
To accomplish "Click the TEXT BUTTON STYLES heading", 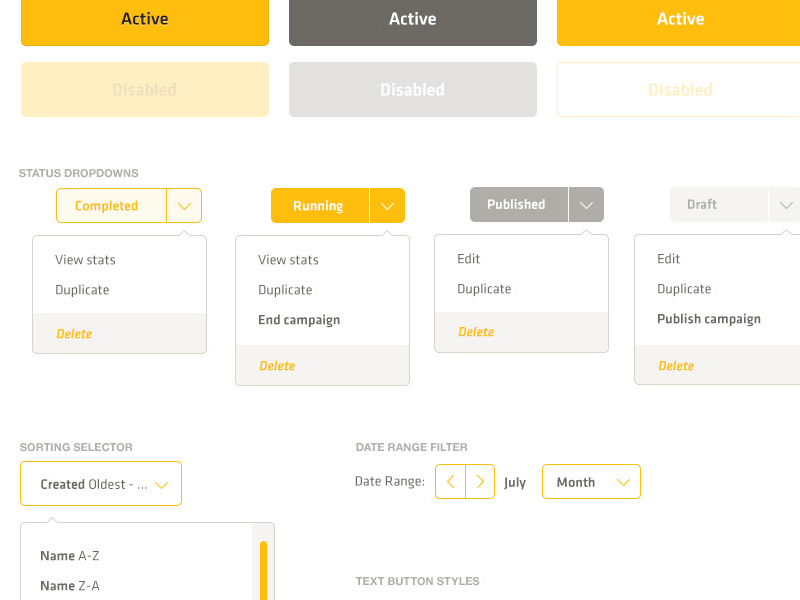I will pos(418,581).
